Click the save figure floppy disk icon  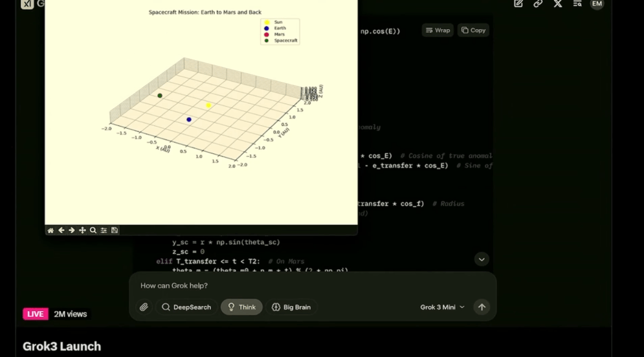point(115,230)
